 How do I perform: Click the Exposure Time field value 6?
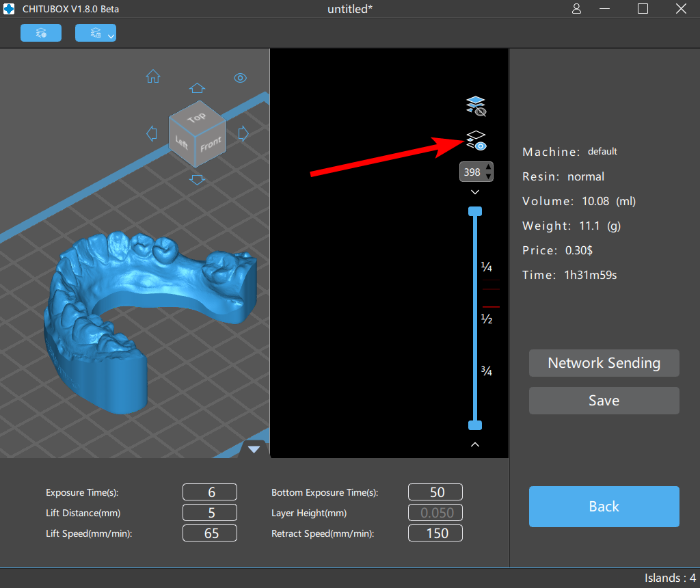210,492
